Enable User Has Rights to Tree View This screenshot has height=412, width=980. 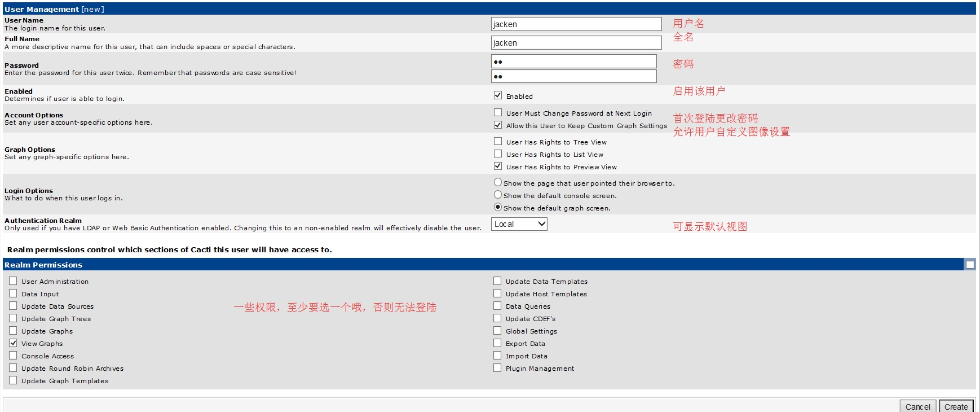498,141
